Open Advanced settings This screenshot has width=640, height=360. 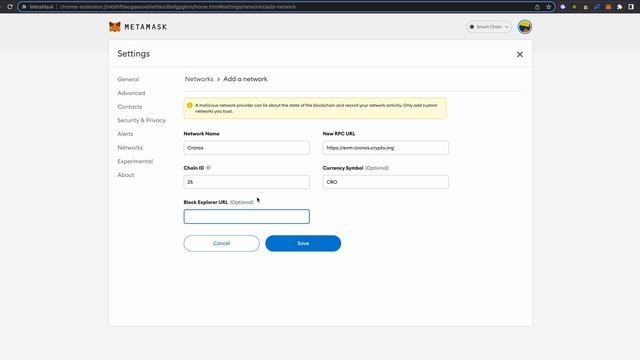(131, 93)
